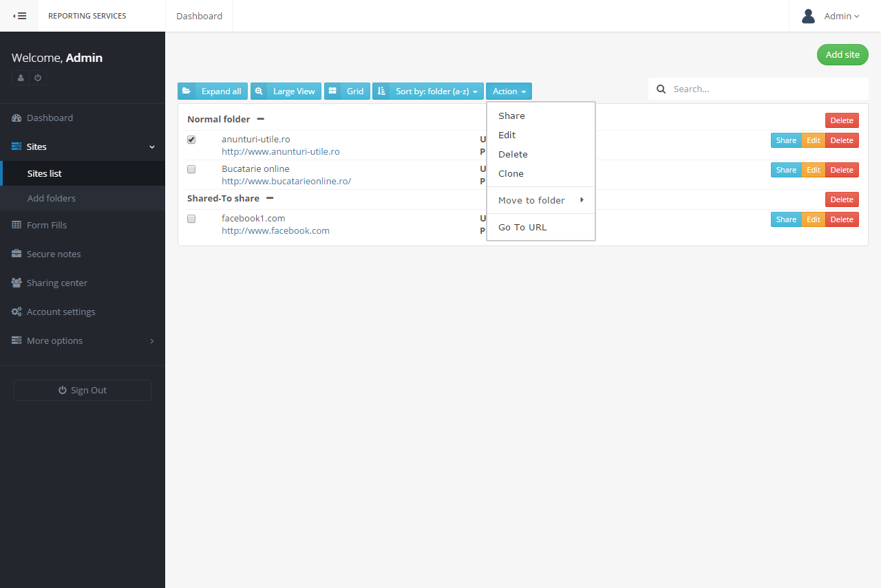Select the facebook1.com checkbox

click(191, 219)
